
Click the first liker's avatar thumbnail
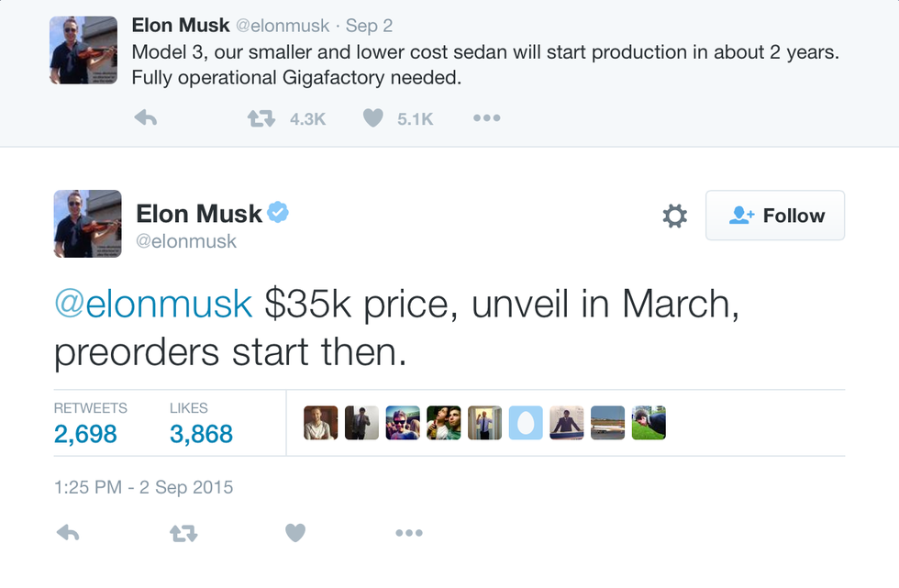321,423
